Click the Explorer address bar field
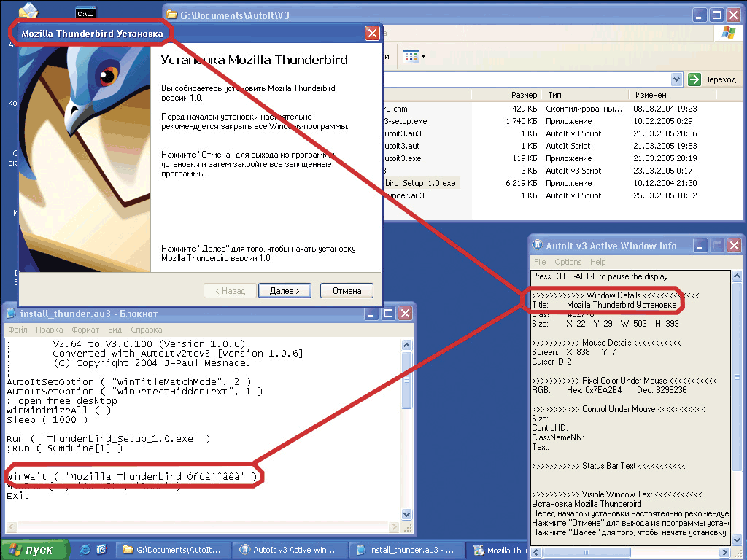Image resolution: width=747 pixels, height=560 pixels. 527,79
